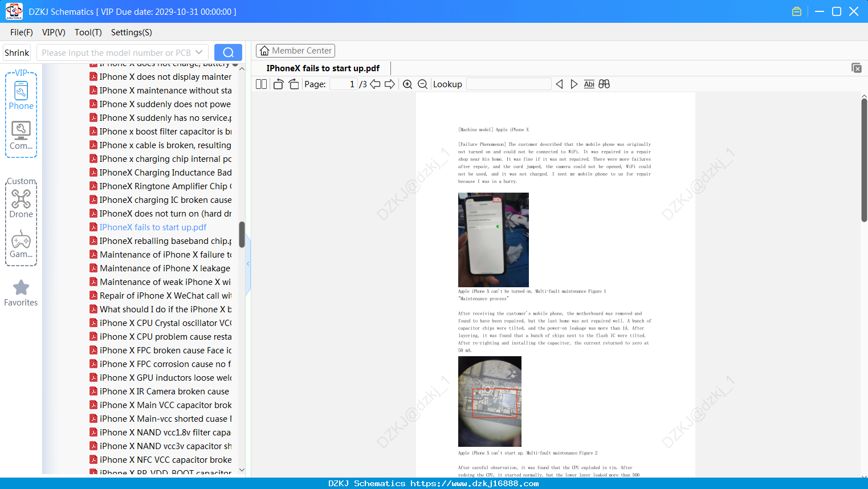
Task: Open Favorites from the sidebar
Action: coord(21,293)
